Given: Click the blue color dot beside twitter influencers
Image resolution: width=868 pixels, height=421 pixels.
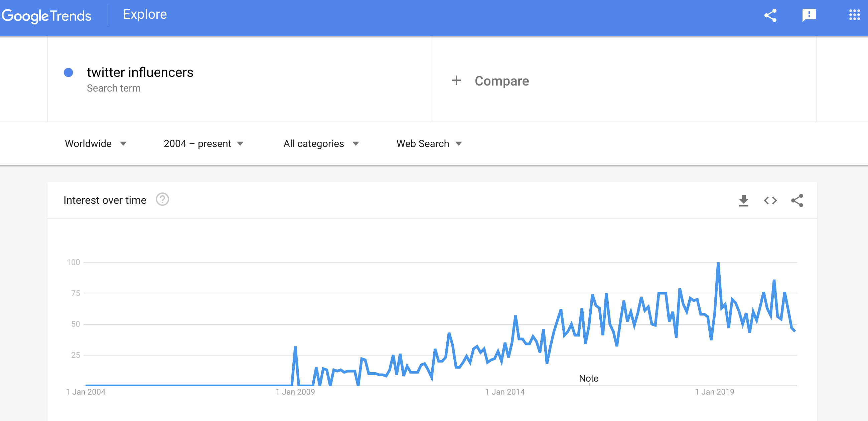Looking at the screenshot, I should 68,73.
